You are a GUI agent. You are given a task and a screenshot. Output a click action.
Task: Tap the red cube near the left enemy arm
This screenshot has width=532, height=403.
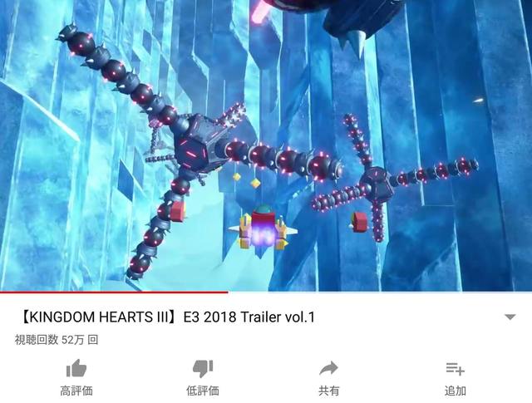pyautogui.click(x=176, y=211)
